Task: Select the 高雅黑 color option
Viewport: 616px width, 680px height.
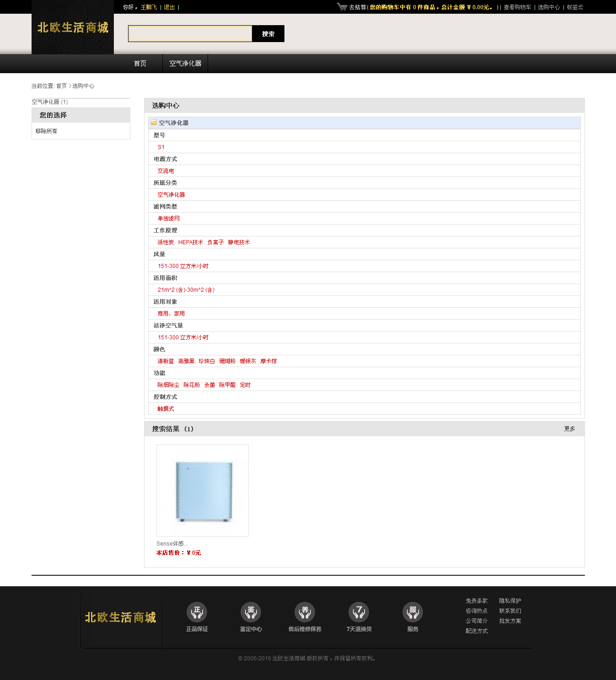Action: tap(186, 361)
